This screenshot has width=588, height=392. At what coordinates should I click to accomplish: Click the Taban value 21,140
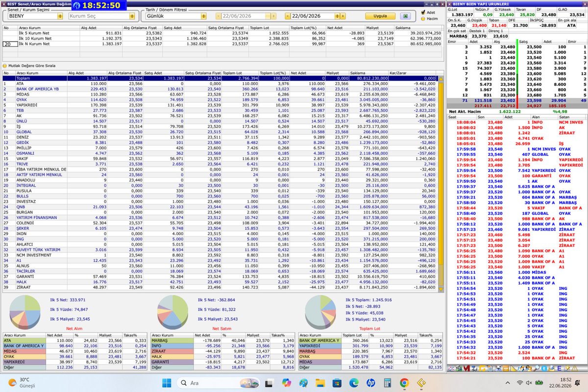click(499, 25)
